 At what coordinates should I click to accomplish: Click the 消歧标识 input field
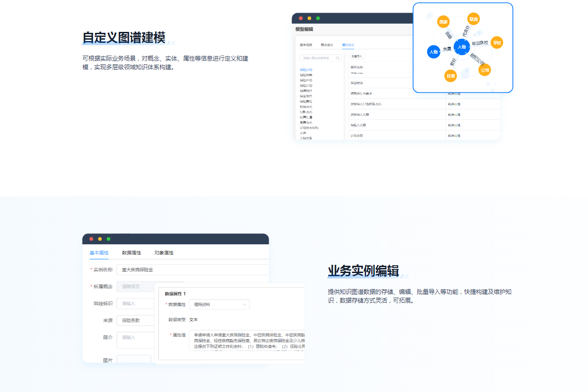tap(135, 304)
